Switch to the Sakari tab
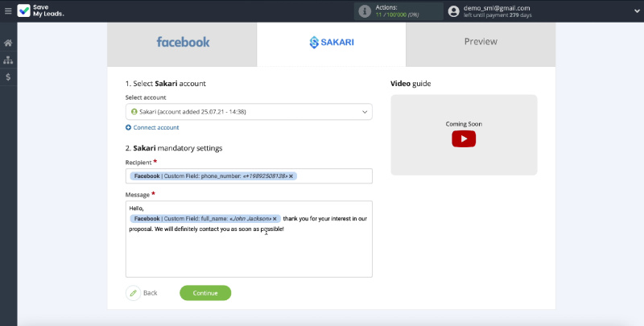Image resolution: width=644 pixels, height=326 pixels. coord(331,43)
